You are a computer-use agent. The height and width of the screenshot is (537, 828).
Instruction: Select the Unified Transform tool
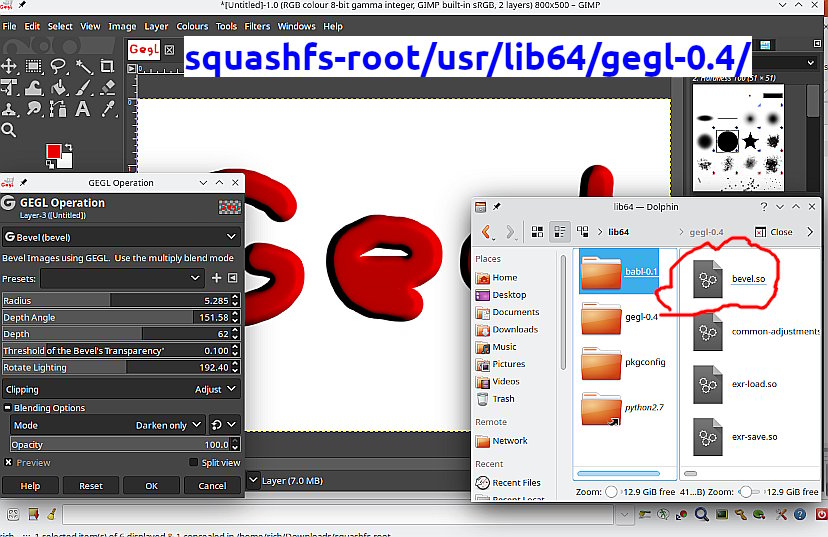[9, 88]
